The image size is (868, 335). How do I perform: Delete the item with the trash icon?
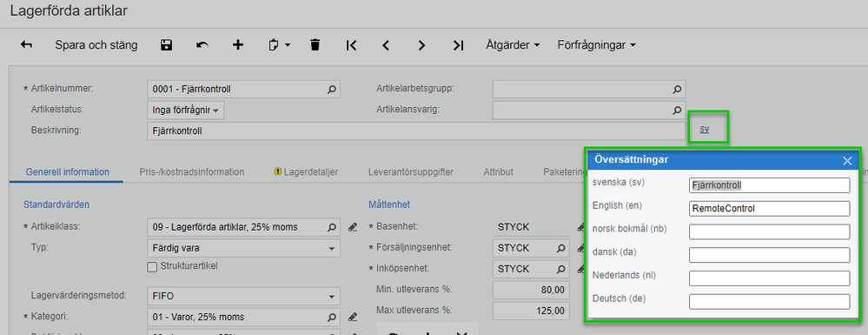[x=315, y=45]
